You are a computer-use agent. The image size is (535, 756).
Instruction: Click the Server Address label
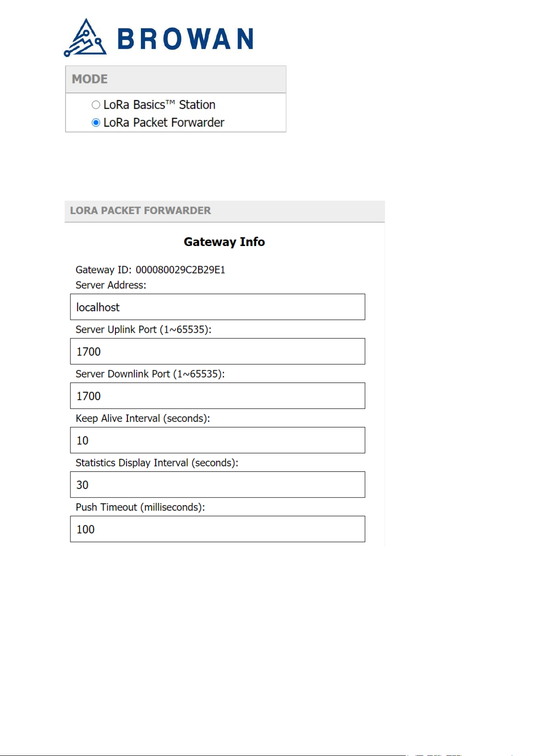coord(111,286)
